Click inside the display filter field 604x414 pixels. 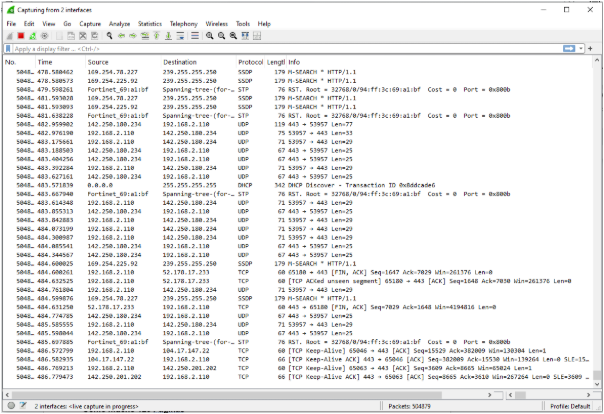point(250,48)
